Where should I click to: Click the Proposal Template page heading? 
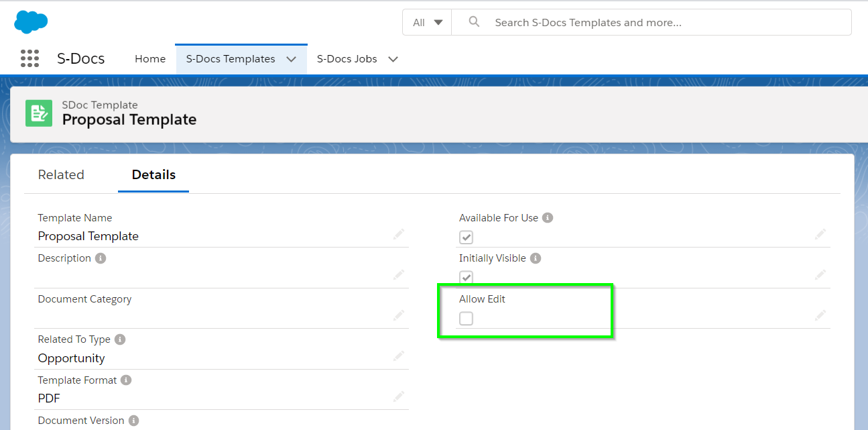click(x=129, y=120)
